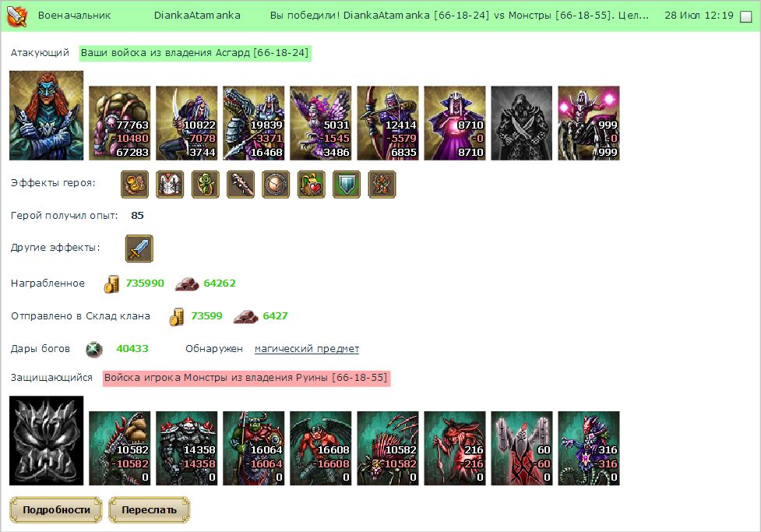Click the blue sword effect under Другие эффекты

(x=139, y=248)
